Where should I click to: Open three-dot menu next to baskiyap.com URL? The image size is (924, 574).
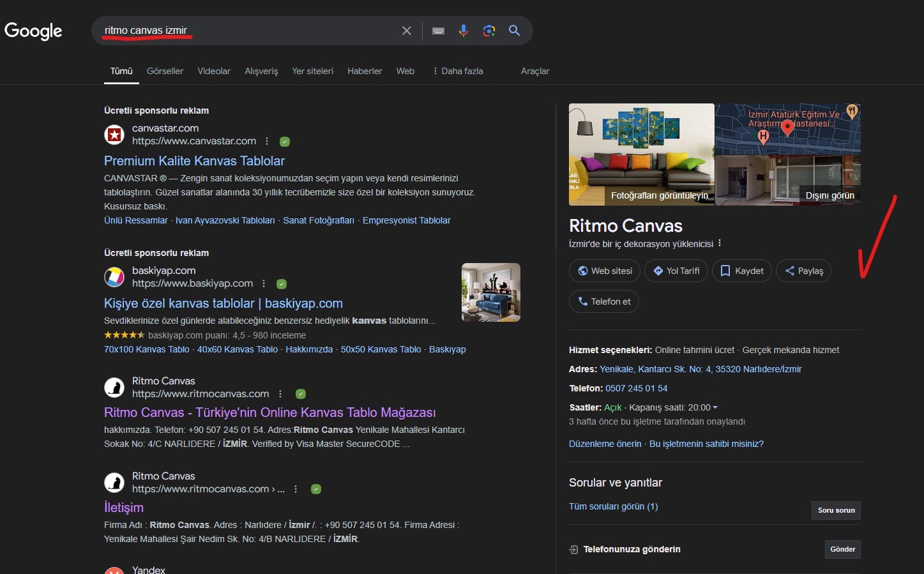264,283
